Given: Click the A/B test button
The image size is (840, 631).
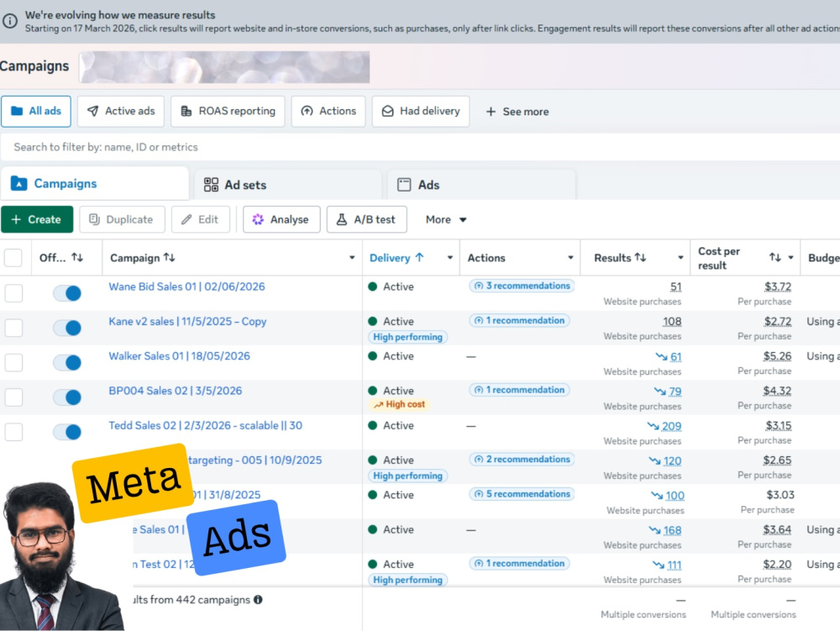Looking at the screenshot, I should click(366, 219).
